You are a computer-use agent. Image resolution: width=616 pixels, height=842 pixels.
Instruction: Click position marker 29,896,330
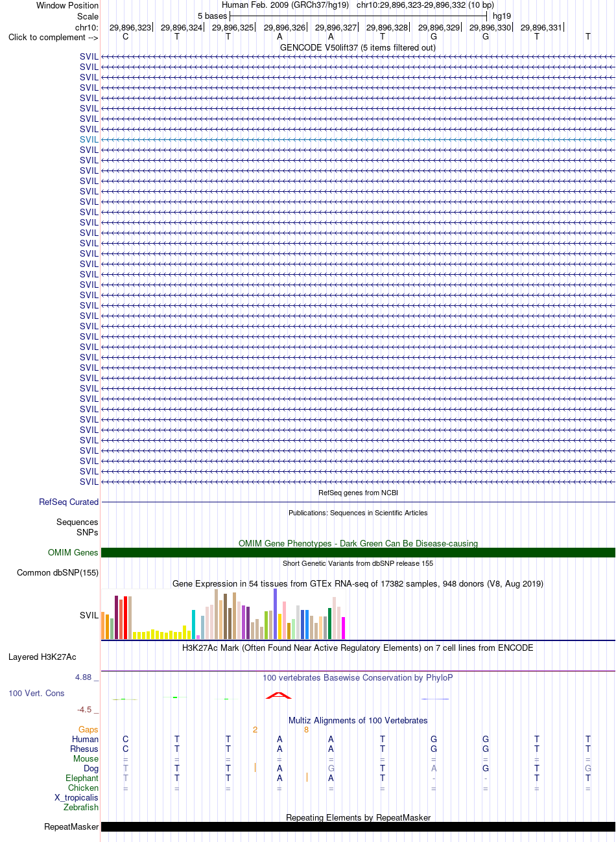pyautogui.click(x=490, y=27)
